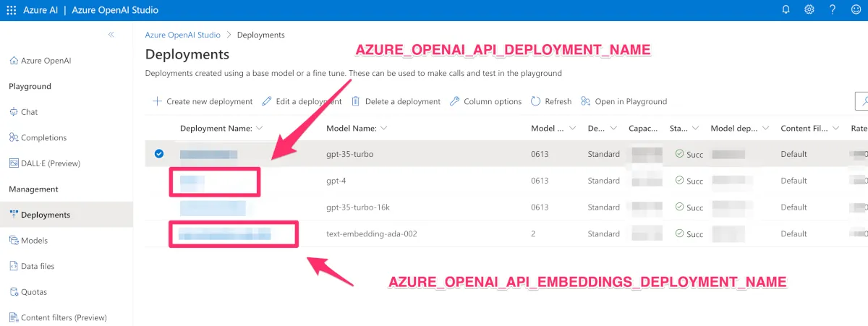This screenshot has width=868, height=326.
Task: Click Default content filter in gpt-35-turbo-16k row
Action: (793, 207)
